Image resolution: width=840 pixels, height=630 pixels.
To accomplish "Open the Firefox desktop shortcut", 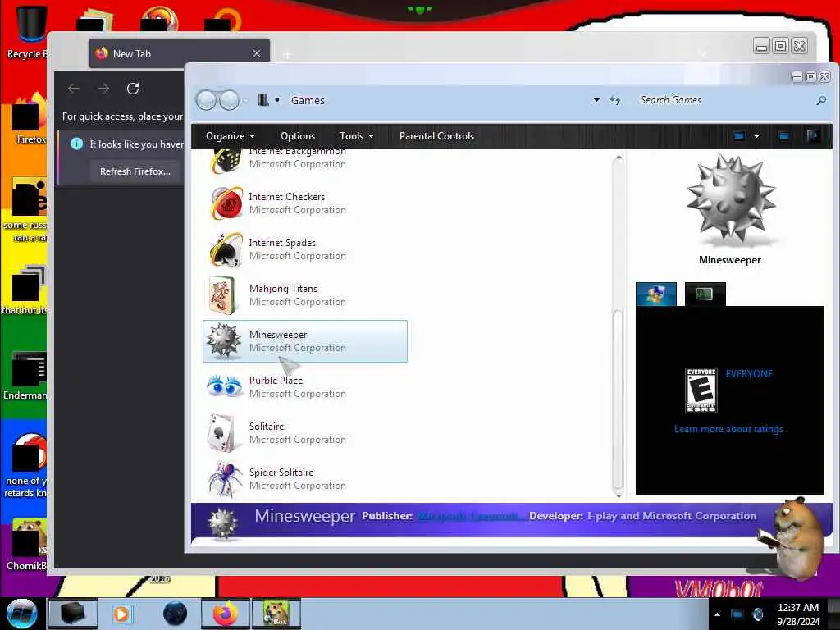I will 28,119.
